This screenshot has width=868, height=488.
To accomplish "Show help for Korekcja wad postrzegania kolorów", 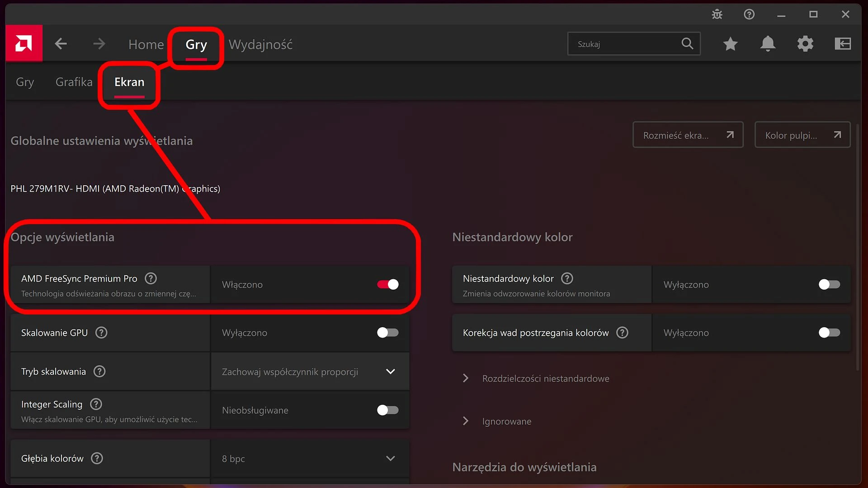I will click(623, 333).
